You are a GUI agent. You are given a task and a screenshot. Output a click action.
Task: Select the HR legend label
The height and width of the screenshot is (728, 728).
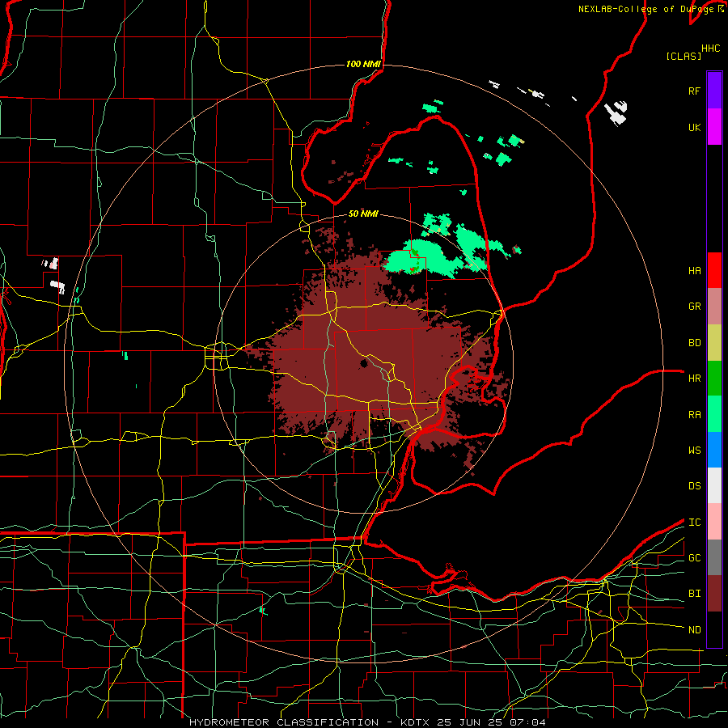click(695, 379)
